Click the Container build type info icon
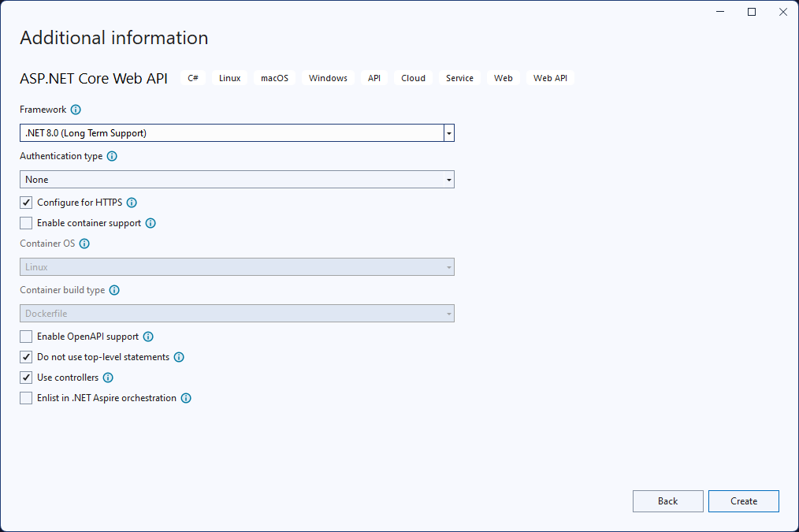This screenshot has height=532, width=799. [114, 290]
